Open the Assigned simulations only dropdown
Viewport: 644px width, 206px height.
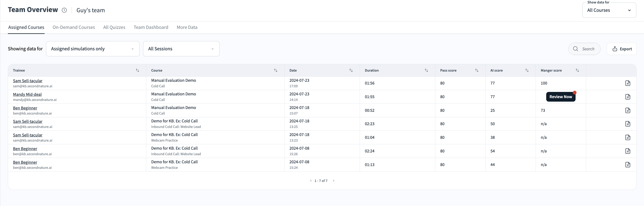click(92, 49)
